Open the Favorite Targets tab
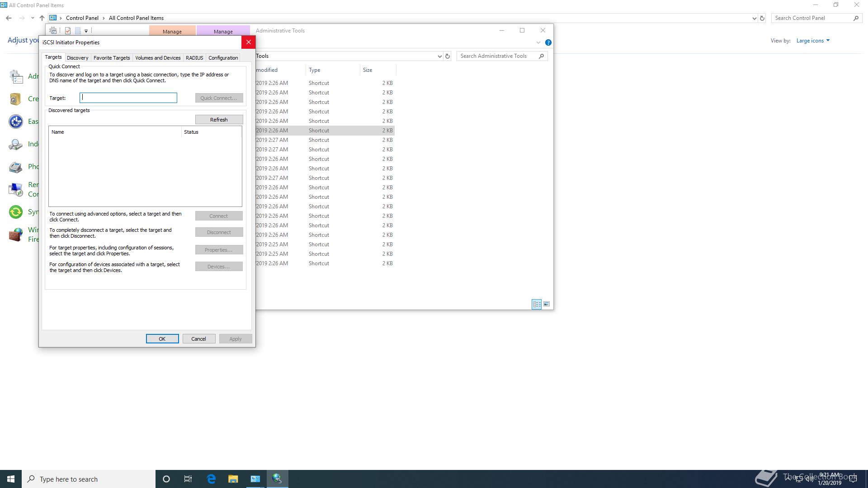 pos(112,58)
